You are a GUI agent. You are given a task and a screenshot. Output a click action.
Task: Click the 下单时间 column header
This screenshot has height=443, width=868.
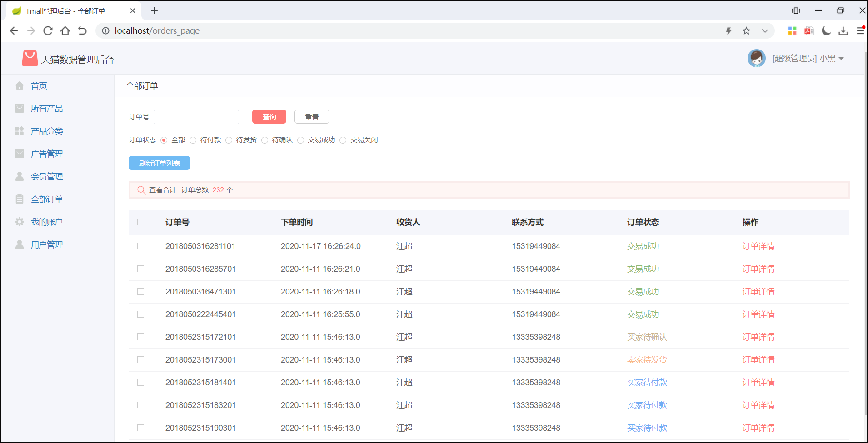[297, 222]
